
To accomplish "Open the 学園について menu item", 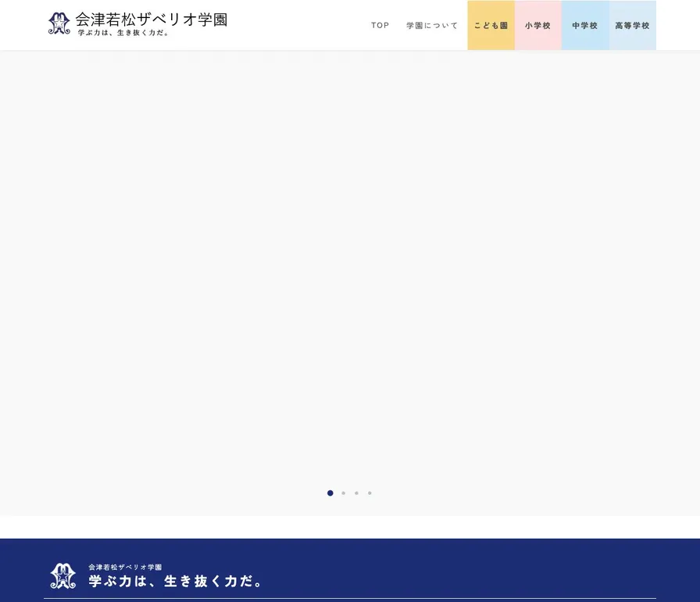I will click(432, 26).
